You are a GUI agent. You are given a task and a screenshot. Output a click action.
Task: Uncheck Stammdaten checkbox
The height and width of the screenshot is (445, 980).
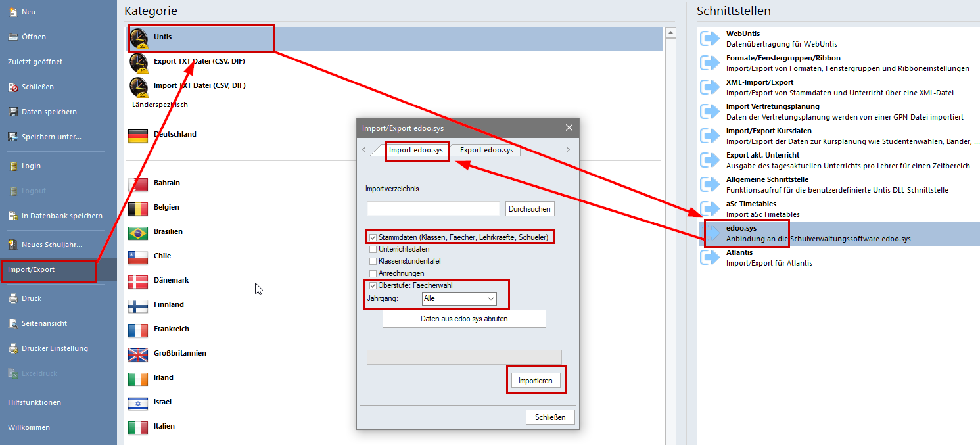pos(373,237)
